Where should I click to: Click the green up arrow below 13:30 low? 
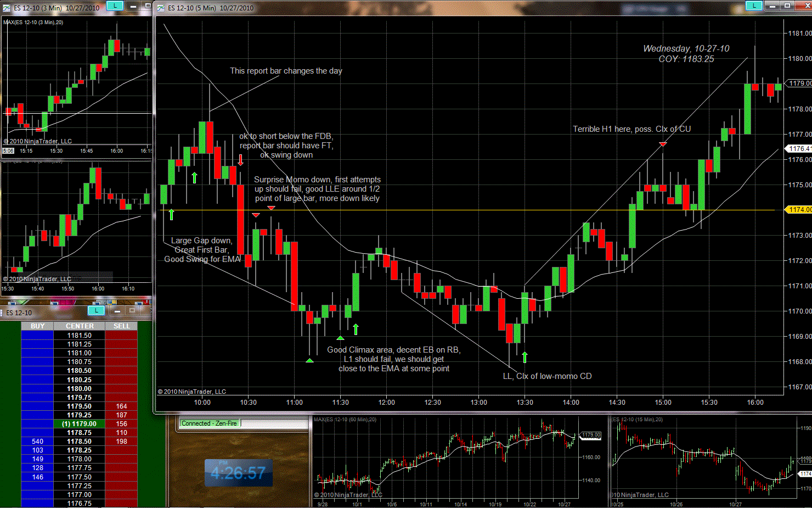[525, 358]
